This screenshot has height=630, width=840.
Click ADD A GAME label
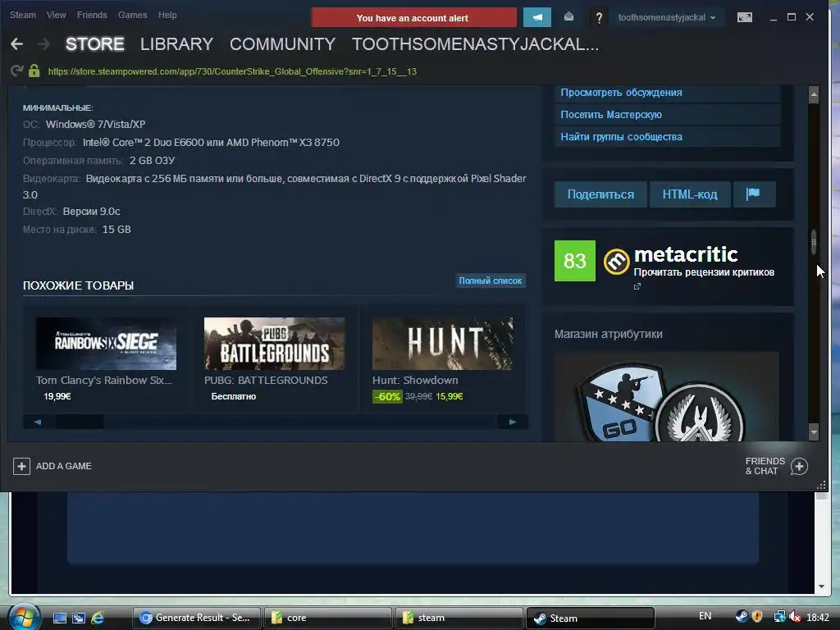tap(64, 466)
